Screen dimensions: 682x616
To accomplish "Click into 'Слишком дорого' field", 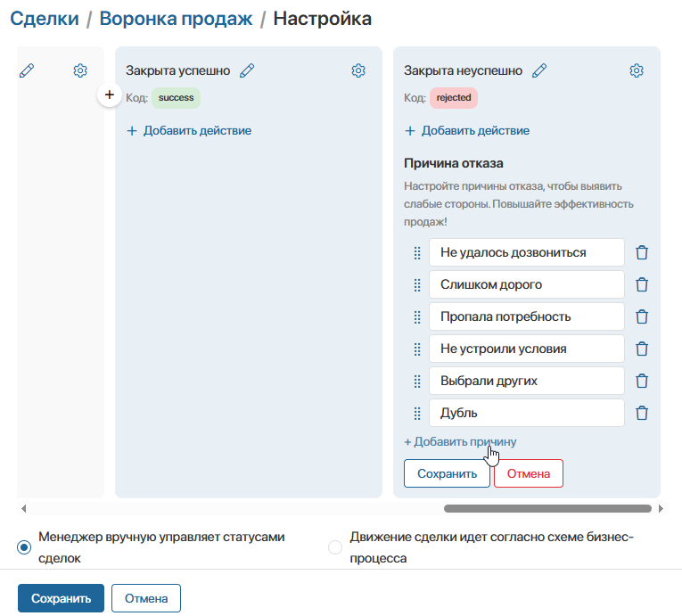I will 527,284.
